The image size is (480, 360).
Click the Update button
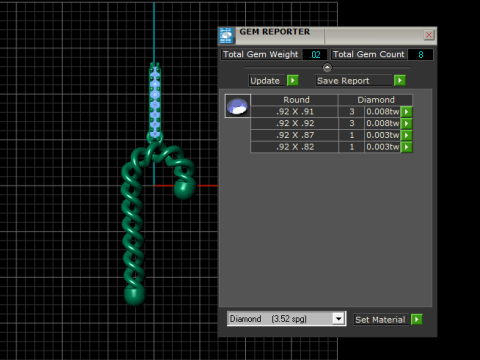click(x=266, y=81)
